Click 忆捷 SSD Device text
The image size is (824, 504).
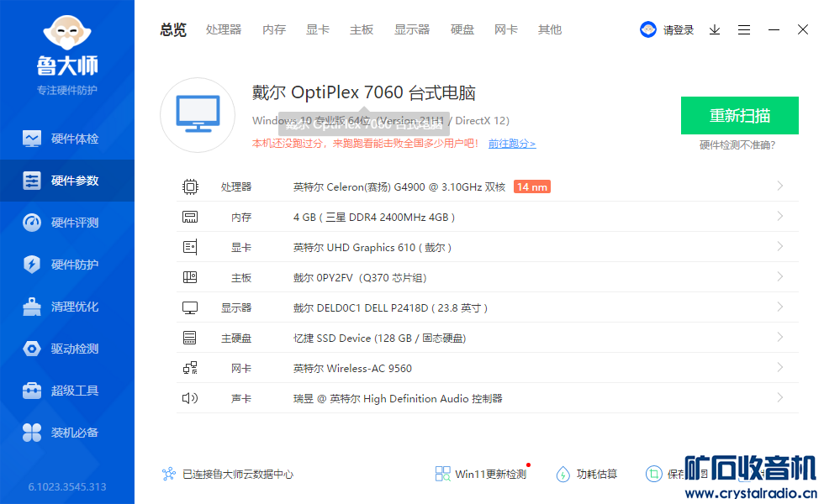pos(379,338)
